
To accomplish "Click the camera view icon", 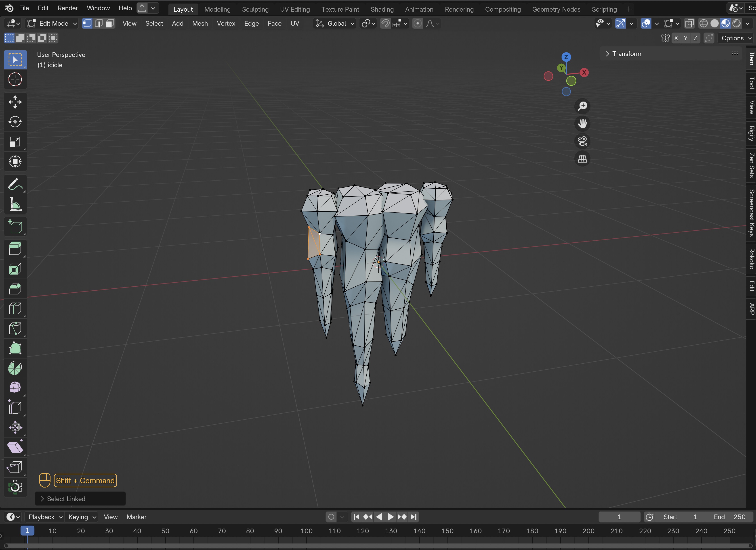I will click(582, 141).
